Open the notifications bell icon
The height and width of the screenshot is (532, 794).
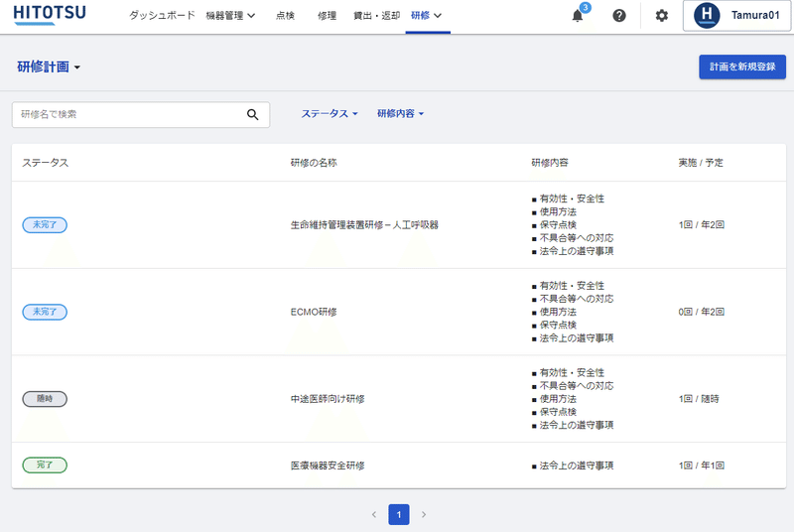[578, 16]
